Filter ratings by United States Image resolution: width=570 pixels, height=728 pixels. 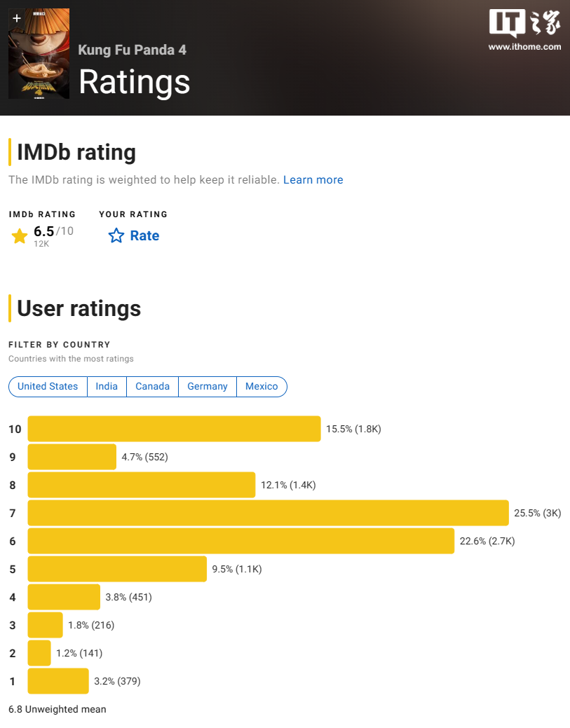pos(48,386)
